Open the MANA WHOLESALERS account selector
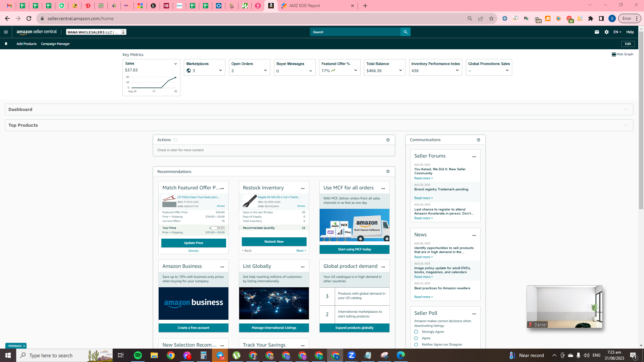 click(x=96, y=32)
